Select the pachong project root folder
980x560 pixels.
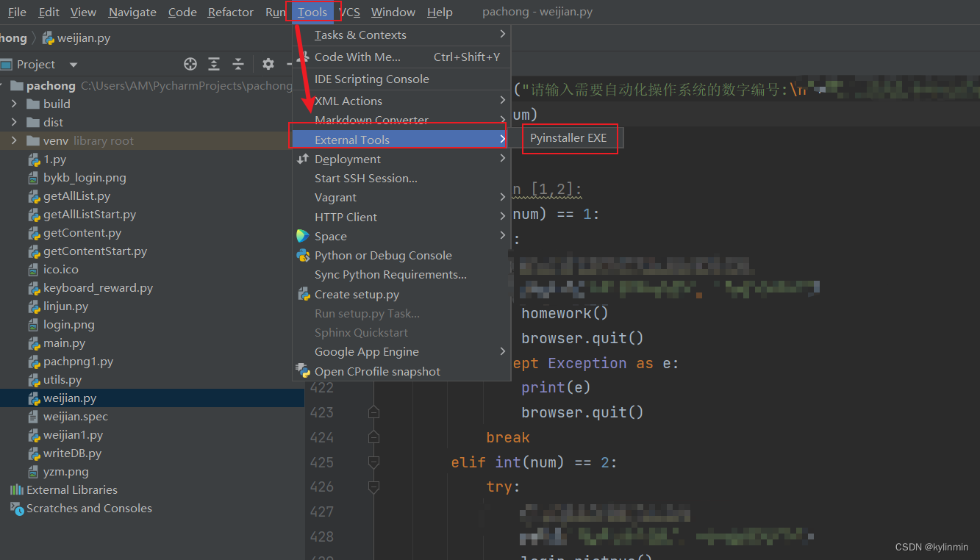[x=51, y=85]
